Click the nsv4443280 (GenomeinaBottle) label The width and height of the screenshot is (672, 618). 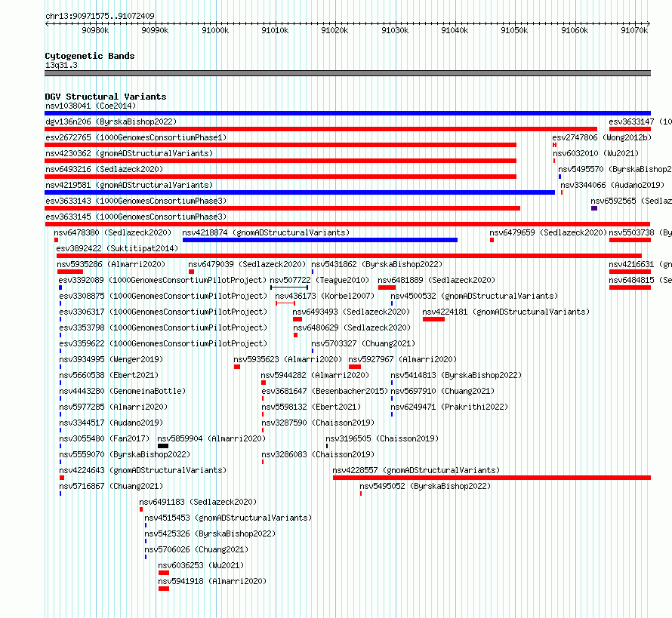pos(122,391)
